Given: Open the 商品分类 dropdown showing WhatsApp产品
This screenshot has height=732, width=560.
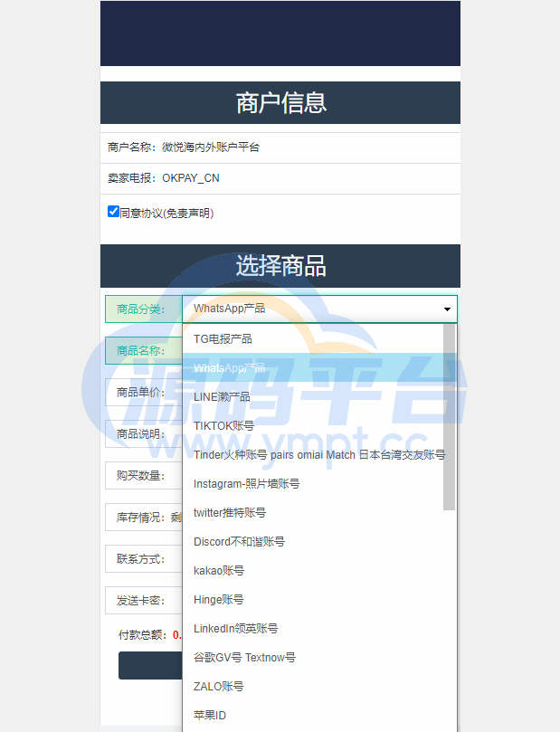Looking at the screenshot, I should pos(319,309).
